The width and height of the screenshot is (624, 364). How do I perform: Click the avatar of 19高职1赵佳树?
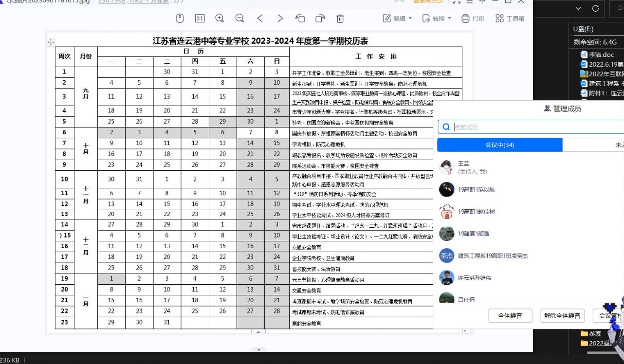pos(446,212)
